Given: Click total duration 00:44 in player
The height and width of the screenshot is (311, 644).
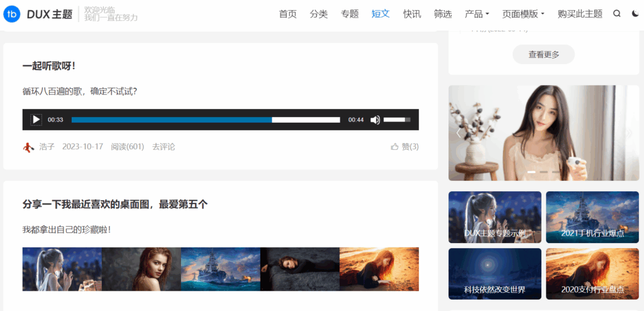Looking at the screenshot, I should click(x=356, y=120).
